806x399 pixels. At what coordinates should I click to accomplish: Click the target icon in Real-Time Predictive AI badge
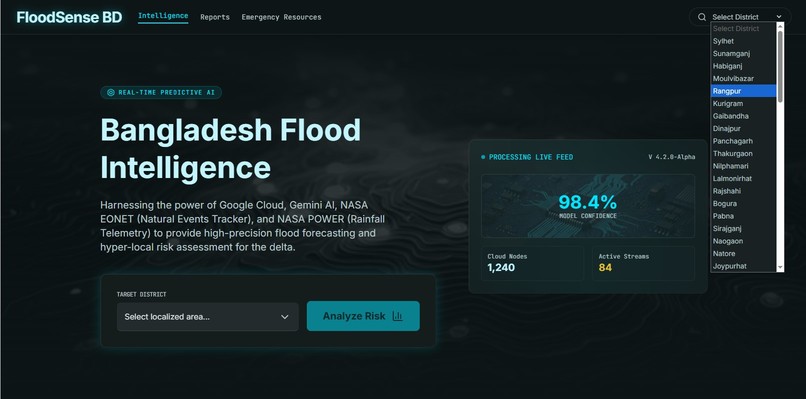coord(111,93)
